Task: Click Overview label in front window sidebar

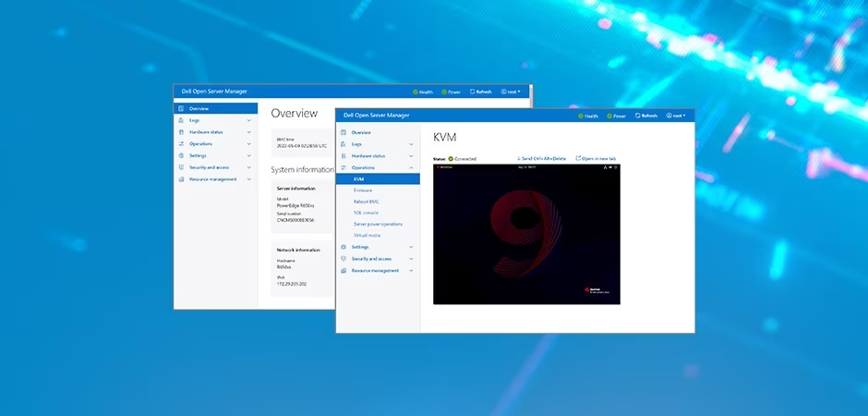Action: (361, 132)
